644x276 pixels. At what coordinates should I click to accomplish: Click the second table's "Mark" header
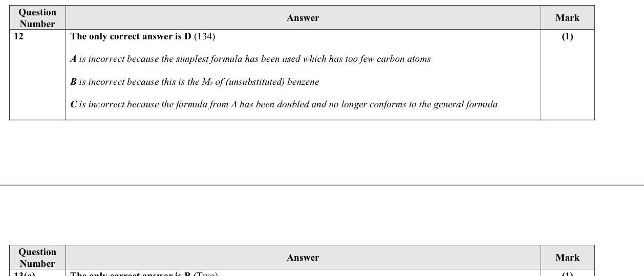click(567, 258)
